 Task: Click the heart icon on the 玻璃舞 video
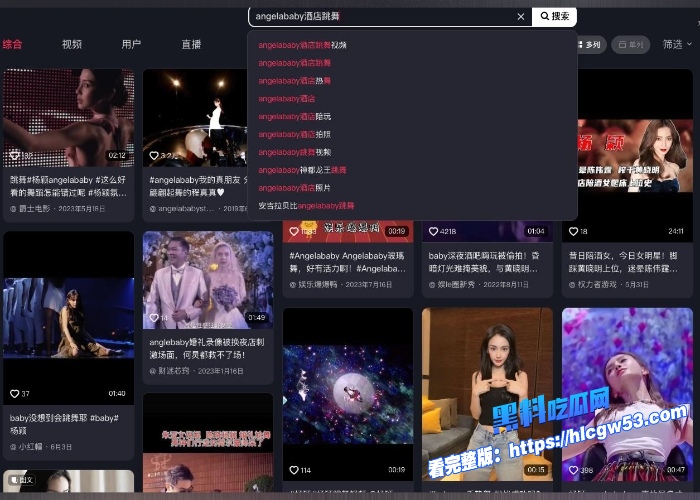click(294, 231)
